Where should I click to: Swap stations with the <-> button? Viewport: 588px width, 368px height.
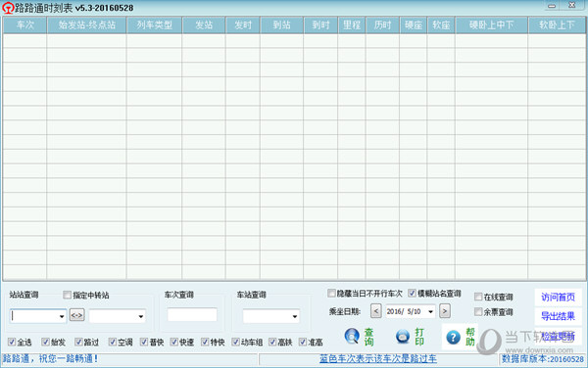[76, 315]
